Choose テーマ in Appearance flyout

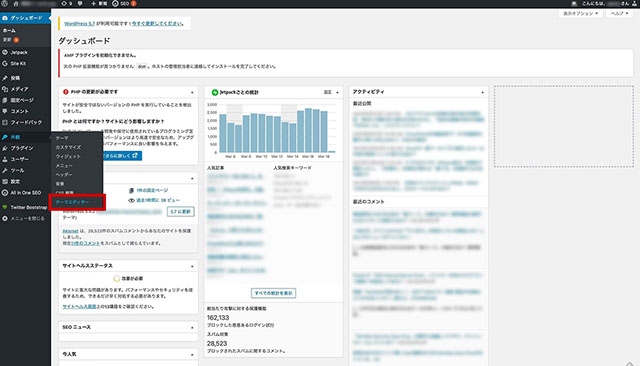pos(62,138)
